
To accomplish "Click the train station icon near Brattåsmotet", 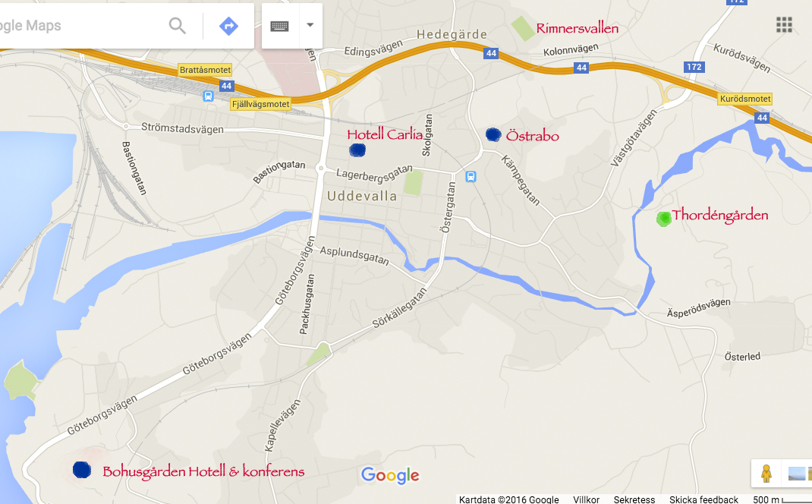I will pos(208,96).
